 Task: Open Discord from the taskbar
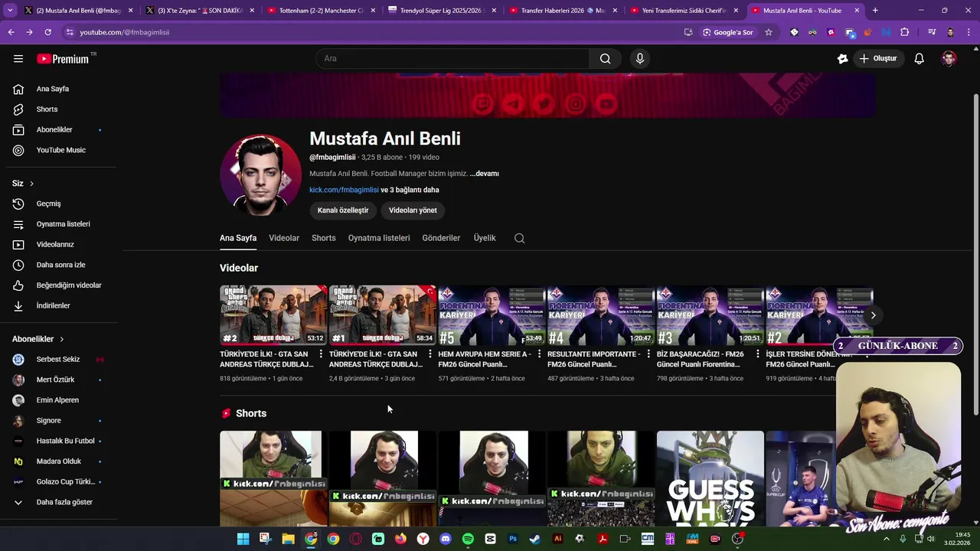click(x=446, y=539)
